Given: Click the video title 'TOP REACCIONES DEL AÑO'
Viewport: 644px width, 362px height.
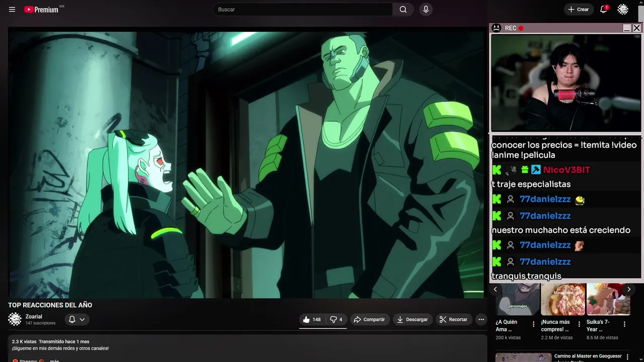Looking at the screenshot, I should (x=50, y=305).
